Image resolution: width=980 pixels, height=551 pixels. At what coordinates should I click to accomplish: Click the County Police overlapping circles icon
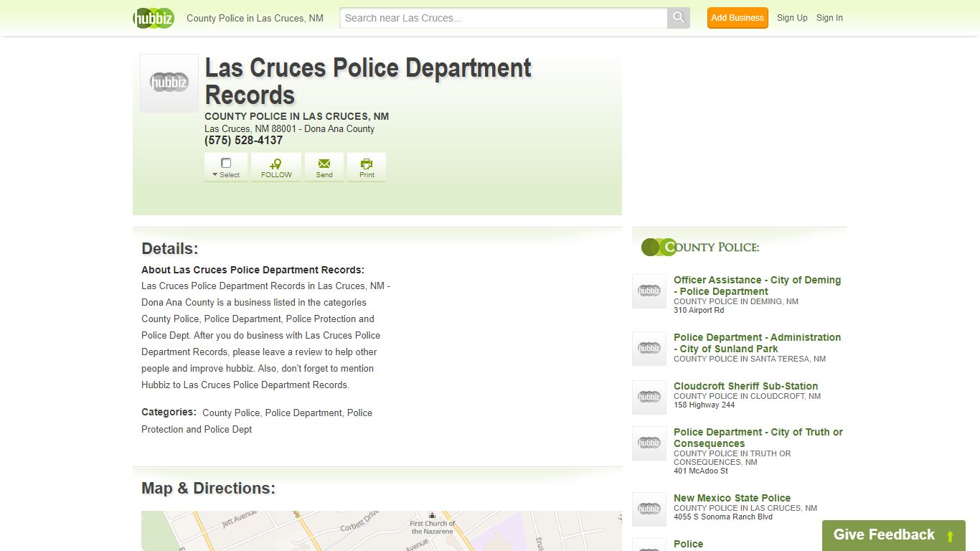click(x=659, y=248)
